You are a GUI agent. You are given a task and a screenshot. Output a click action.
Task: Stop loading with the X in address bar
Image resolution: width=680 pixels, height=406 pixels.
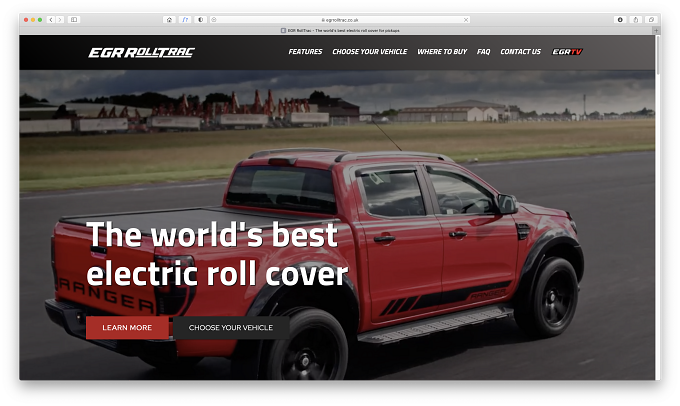click(466, 20)
